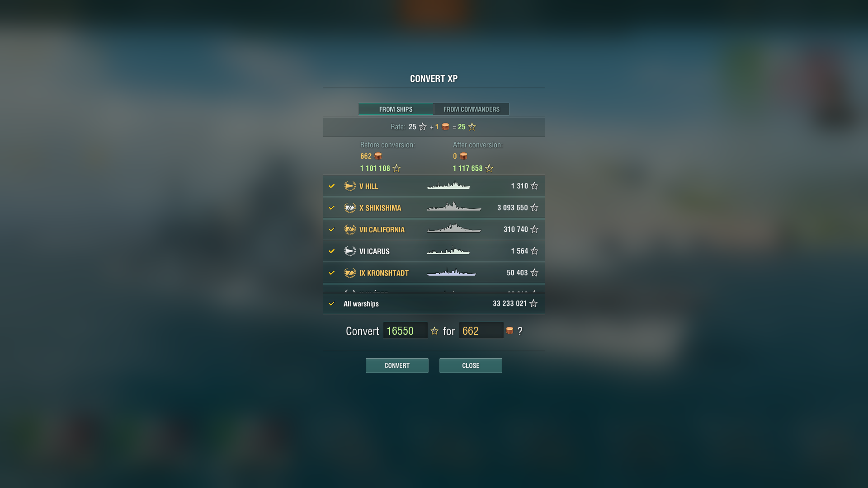
Task: Switch to the From Commanders tab
Action: tap(472, 109)
